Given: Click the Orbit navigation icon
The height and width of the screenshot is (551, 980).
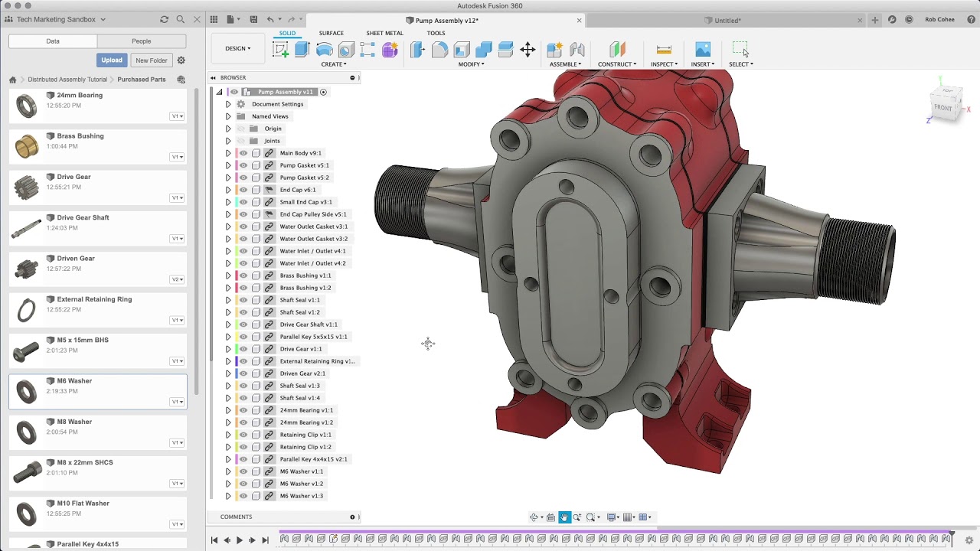Looking at the screenshot, I should 534,517.
